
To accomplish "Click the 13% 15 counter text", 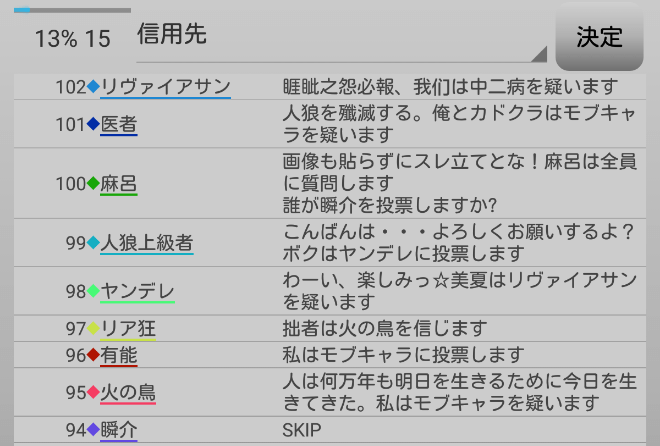I will pyautogui.click(x=72, y=39).
